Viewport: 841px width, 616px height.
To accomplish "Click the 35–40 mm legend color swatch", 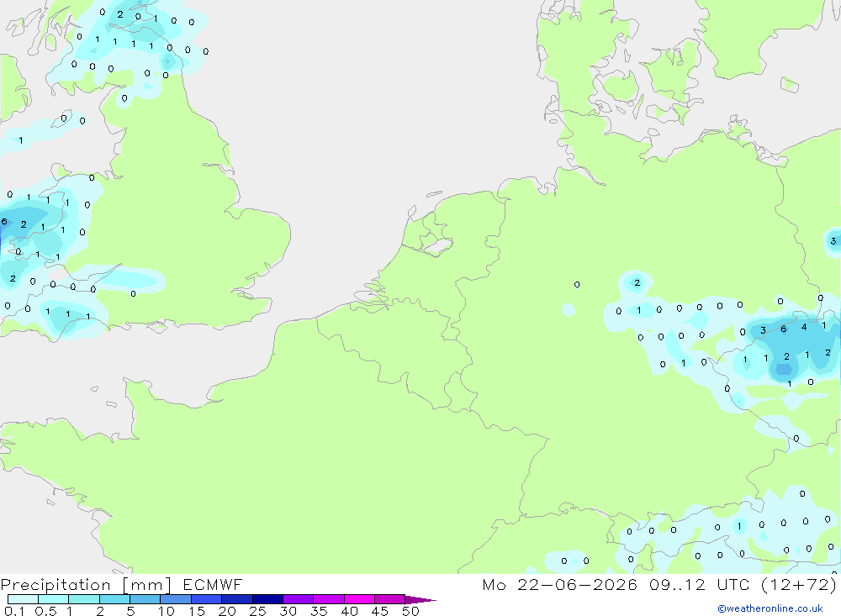I will pyautogui.click(x=329, y=599).
